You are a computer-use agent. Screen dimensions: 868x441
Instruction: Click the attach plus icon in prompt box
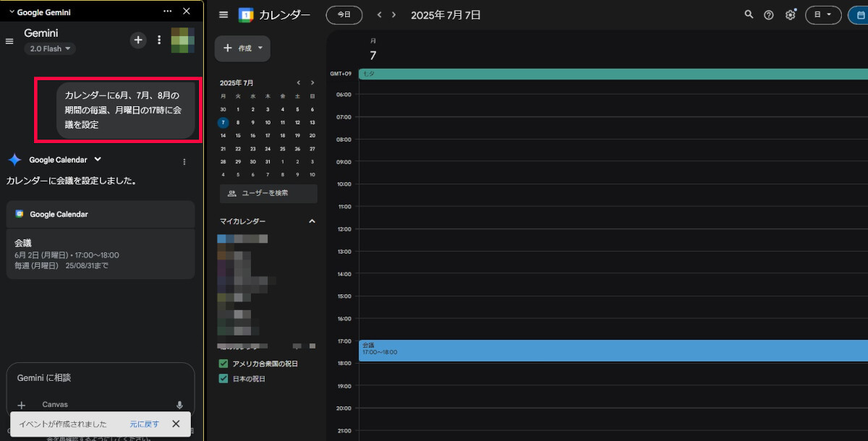pos(21,405)
